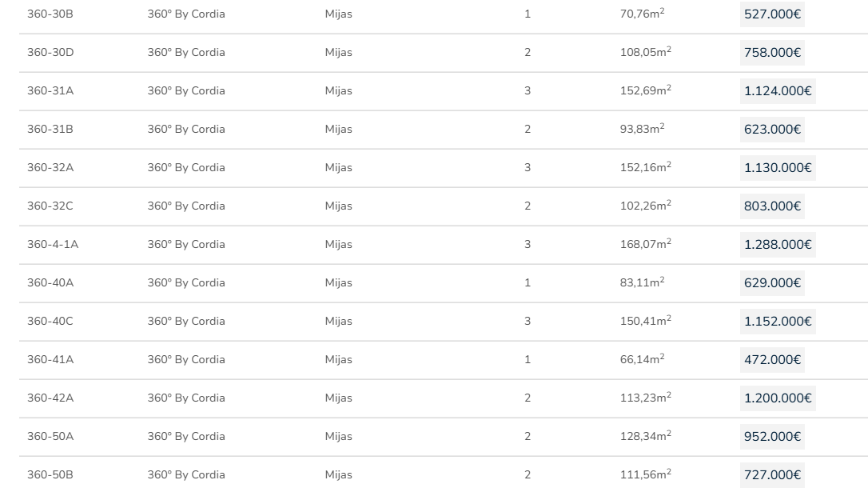
Task: Open the 758.000€ price badge
Action: coord(772,53)
